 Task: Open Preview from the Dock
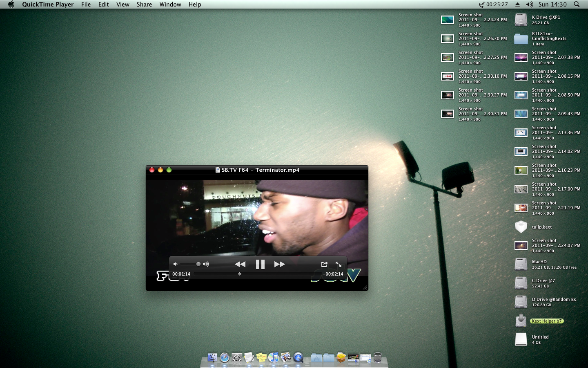(286, 358)
